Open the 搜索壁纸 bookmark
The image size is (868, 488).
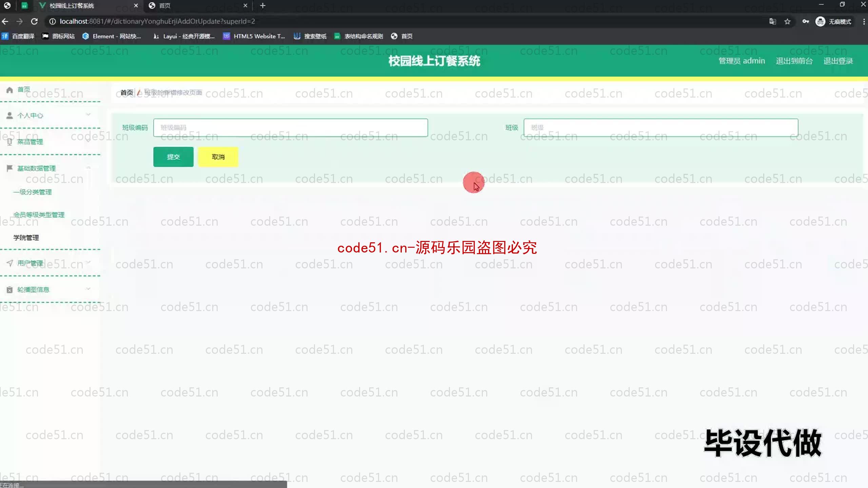[310, 36]
